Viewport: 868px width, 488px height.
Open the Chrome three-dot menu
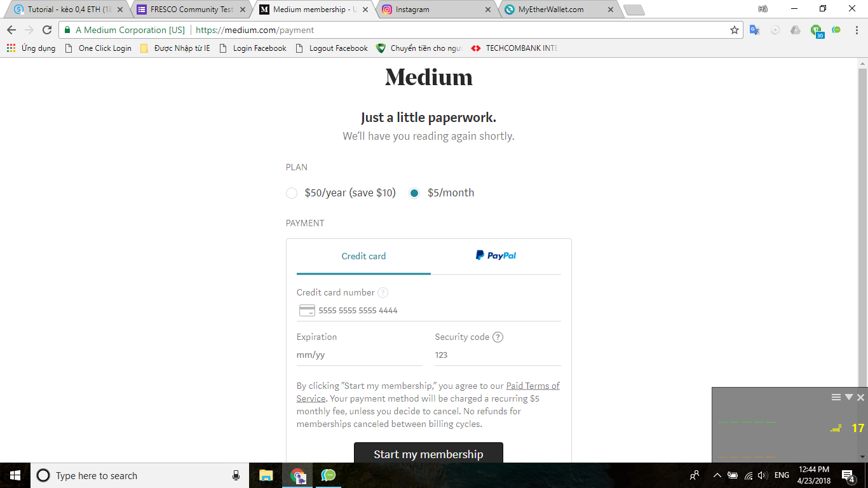857,30
